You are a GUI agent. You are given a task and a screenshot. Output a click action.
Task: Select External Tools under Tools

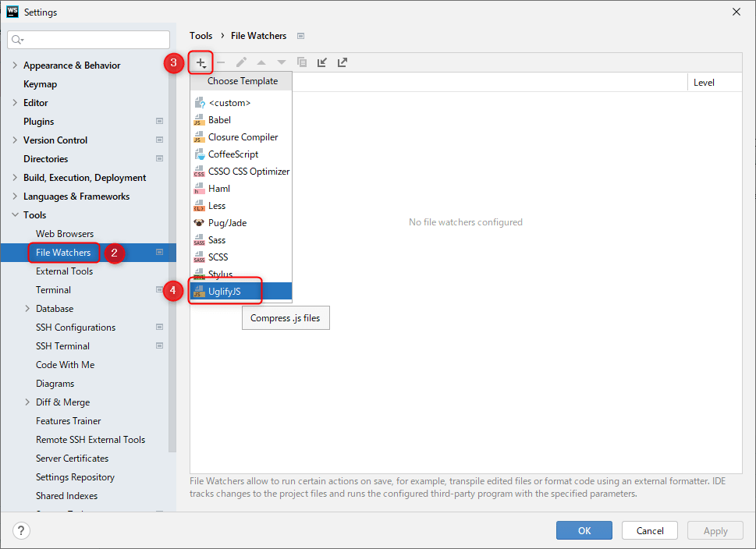pyautogui.click(x=64, y=271)
